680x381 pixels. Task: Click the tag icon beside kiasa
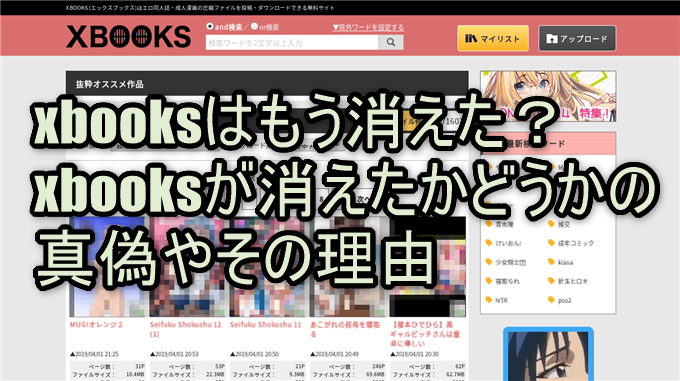coord(551,262)
